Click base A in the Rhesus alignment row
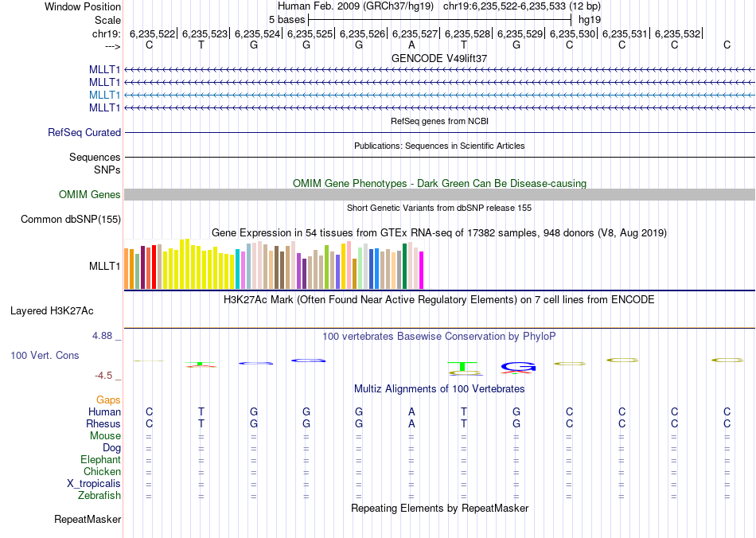The image size is (756, 538). click(411, 423)
